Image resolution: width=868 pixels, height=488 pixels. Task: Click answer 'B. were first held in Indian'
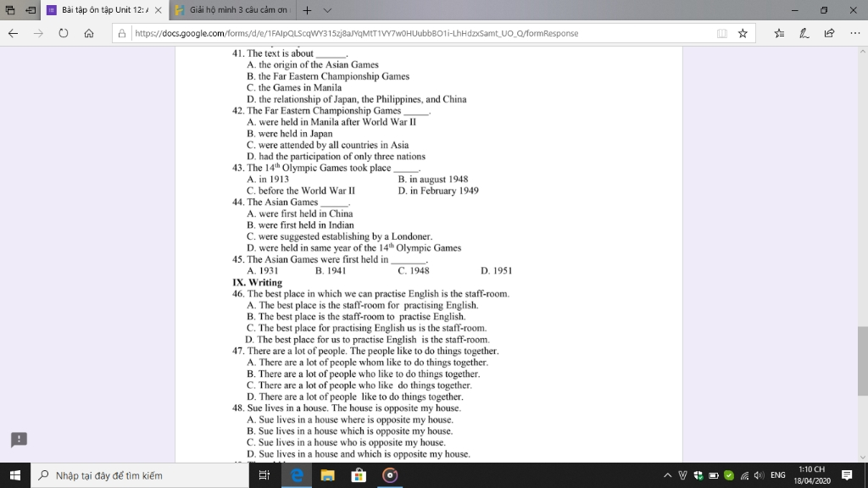[x=301, y=225]
